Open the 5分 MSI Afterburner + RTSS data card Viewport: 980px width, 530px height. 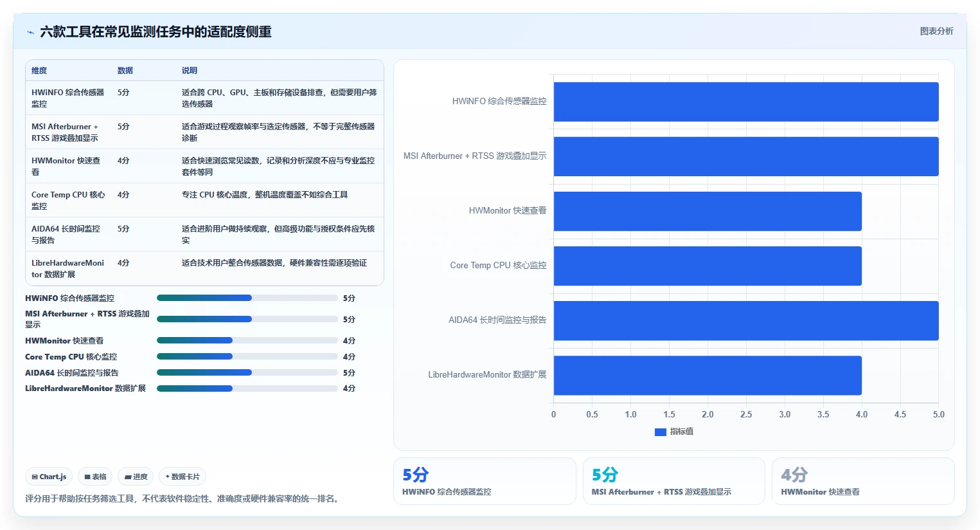point(673,481)
